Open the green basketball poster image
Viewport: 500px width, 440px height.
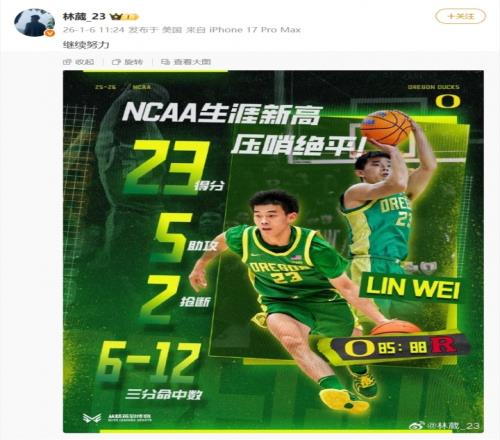pos(273,252)
